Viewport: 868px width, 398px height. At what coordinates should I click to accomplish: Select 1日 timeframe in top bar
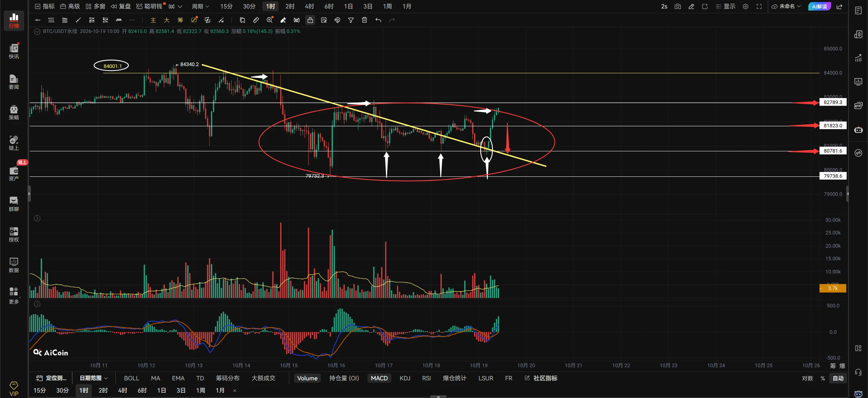(x=348, y=6)
